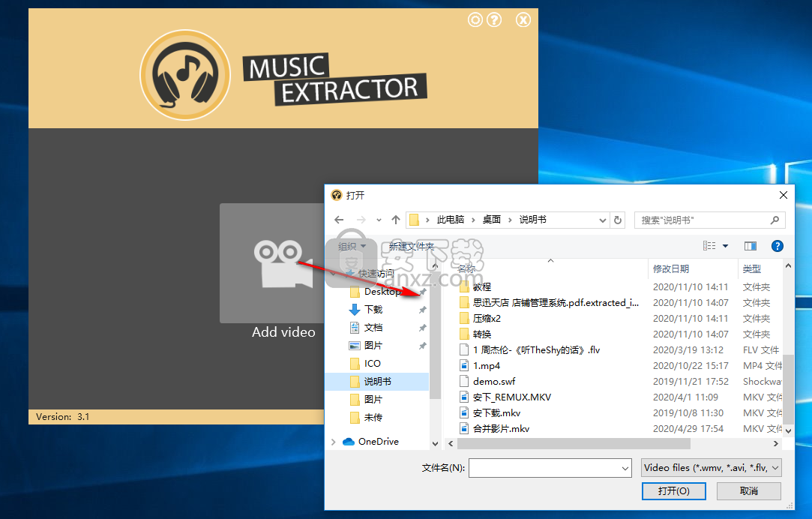The height and width of the screenshot is (519, 812).
Task: Click the horizontal scrollbar thumb
Action: pyautogui.click(x=574, y=444)
